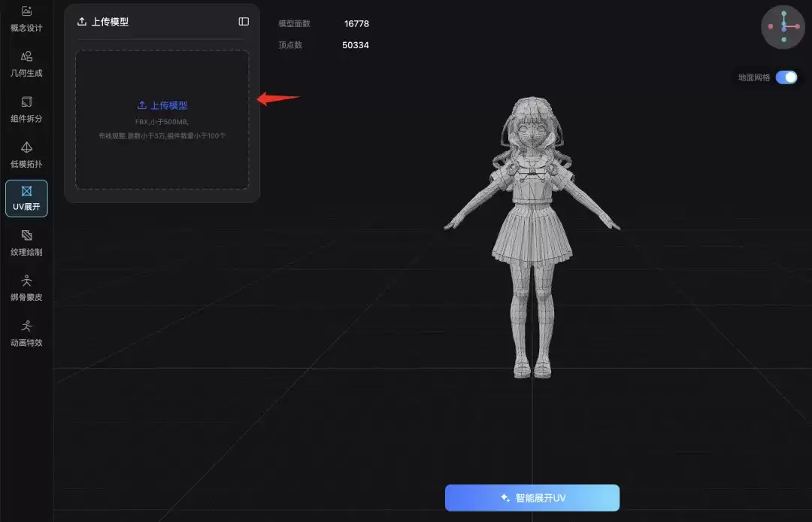Open the 组件拆分 component split tool

pyautogui.click(x=26, y=109)
